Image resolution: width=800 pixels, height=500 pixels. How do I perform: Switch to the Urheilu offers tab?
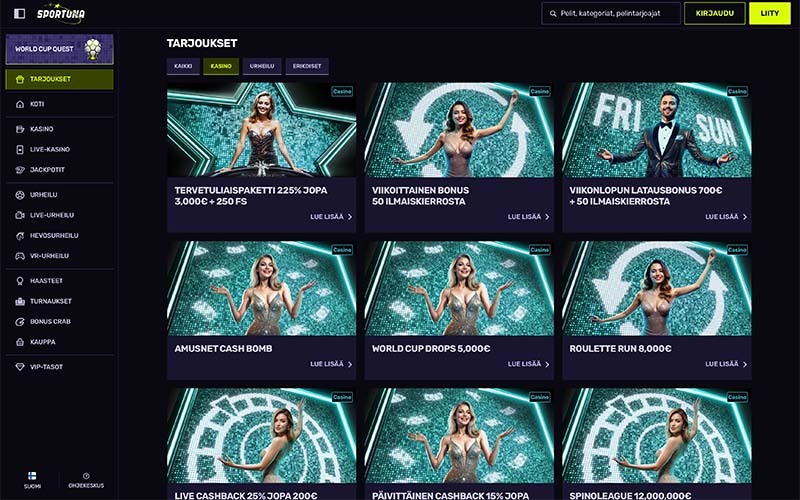pyautogui.click(x=262, y=66)
